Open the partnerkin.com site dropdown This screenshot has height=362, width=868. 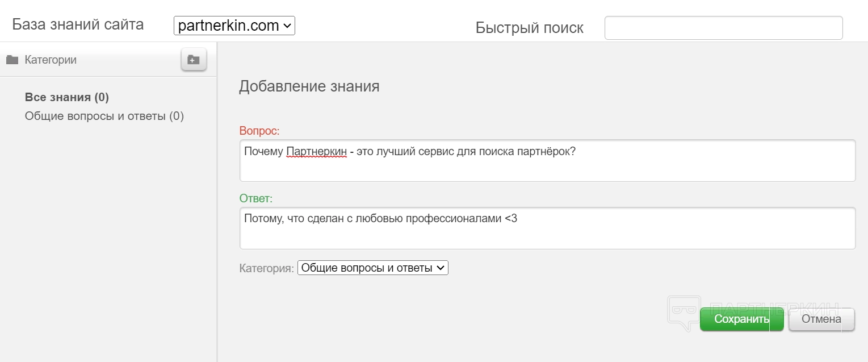[234, 26]
